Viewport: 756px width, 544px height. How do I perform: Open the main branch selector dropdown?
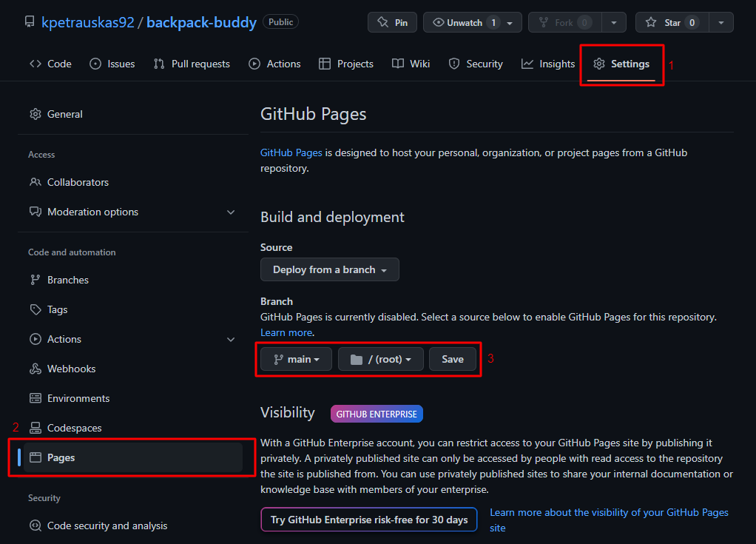[296, 359]
